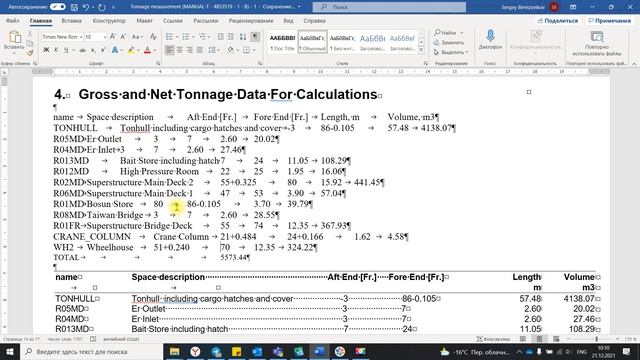Image resolution: width=640 pixels, height=360 pixels.
Task: Decrease paragraph indent
Action: [x=220, y=37]
